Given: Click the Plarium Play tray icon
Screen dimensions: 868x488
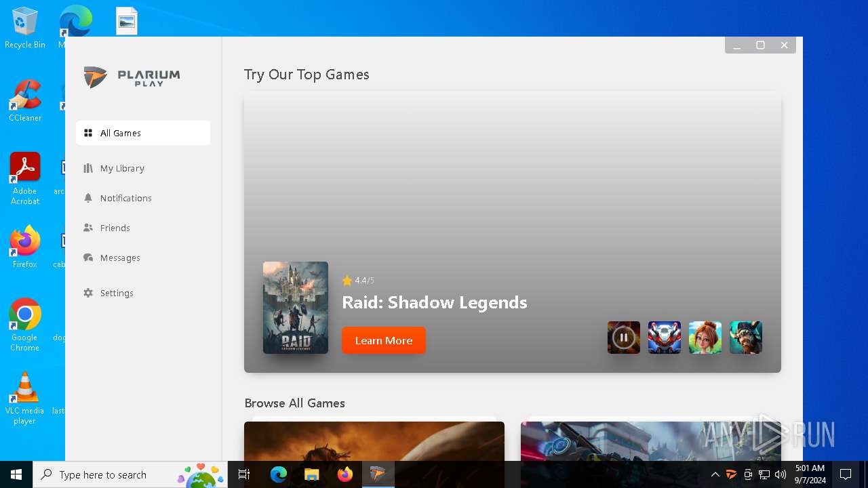Looking at the screenshot, I should click(x=731, y=474).
